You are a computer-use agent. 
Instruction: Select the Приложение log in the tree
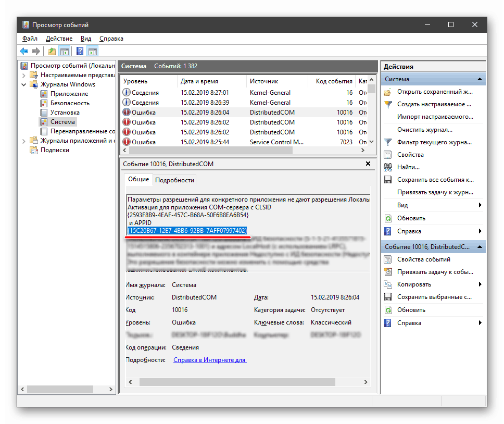pyautogui.click(x=69, y=94)
